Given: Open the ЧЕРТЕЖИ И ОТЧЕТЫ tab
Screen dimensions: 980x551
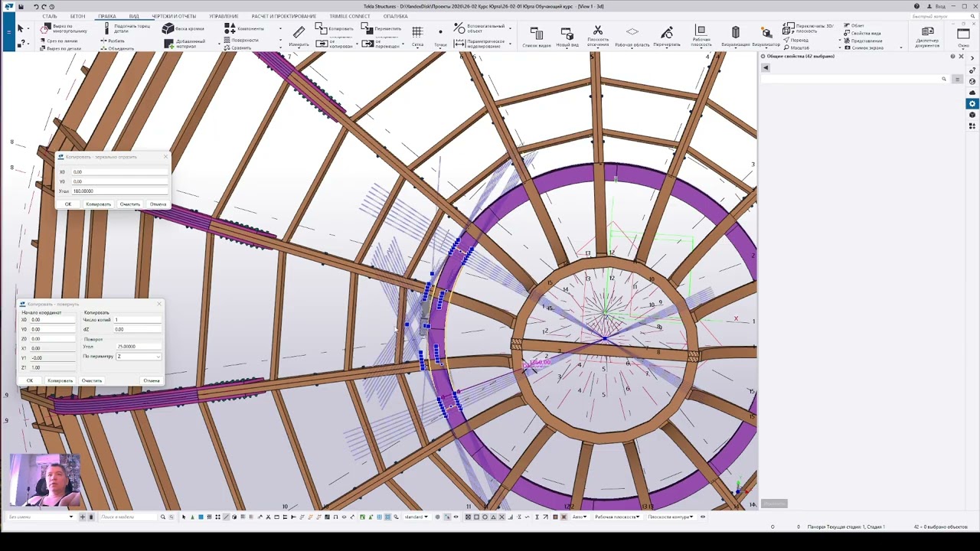Looking at the screenshot, I should coord(174,16).
